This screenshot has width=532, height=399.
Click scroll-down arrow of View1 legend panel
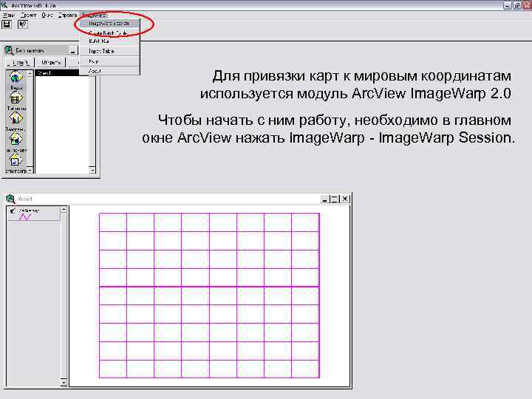(x=64, y=383)
